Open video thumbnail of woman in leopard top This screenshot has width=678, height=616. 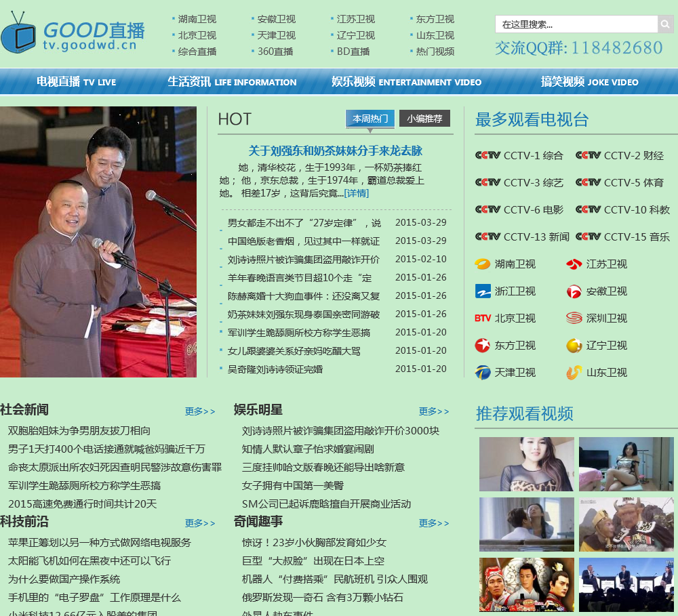click(527, 464)
